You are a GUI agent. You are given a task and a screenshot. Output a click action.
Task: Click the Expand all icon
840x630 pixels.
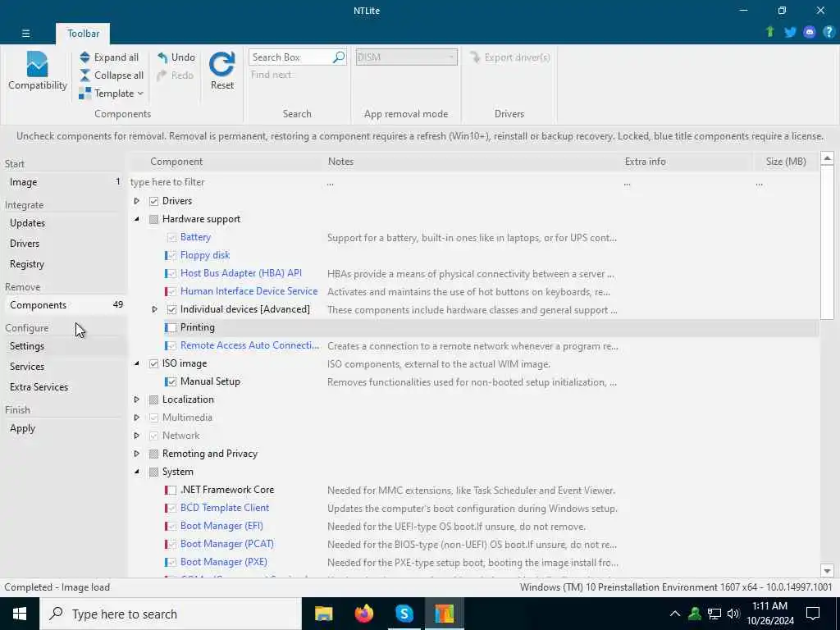pos(84,57)
